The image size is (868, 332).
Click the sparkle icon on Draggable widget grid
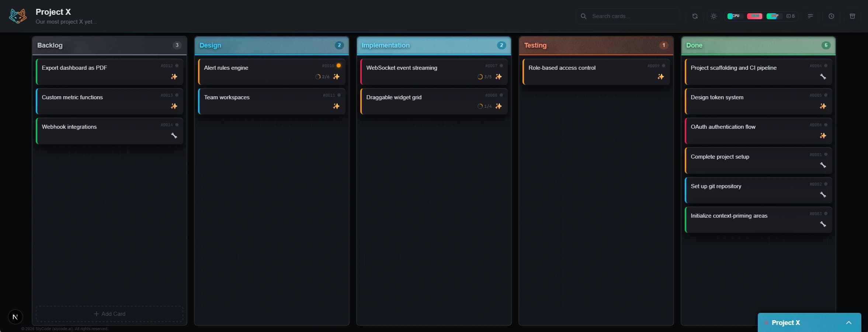point(499,106)
